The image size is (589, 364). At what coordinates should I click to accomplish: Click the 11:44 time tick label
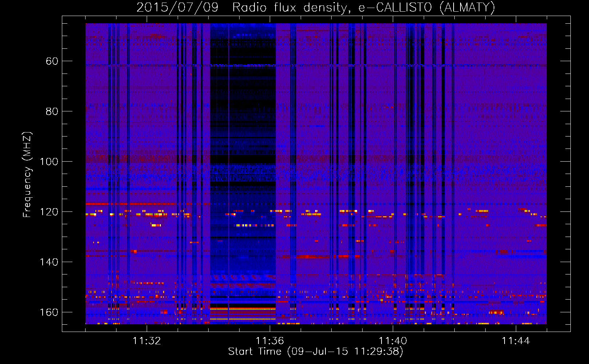point(516,341)
